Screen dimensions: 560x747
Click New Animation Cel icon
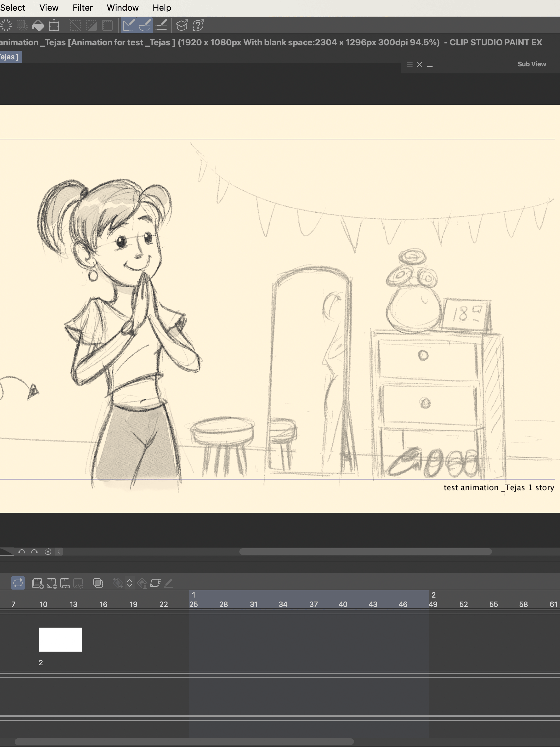coord(52,583)
